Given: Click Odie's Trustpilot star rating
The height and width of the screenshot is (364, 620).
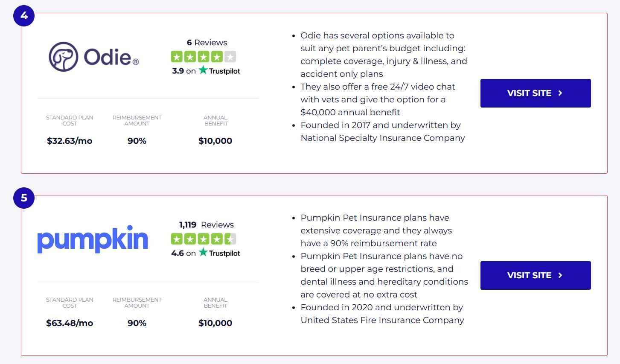Looking at the screenshot, I should [x=204, y=57].
